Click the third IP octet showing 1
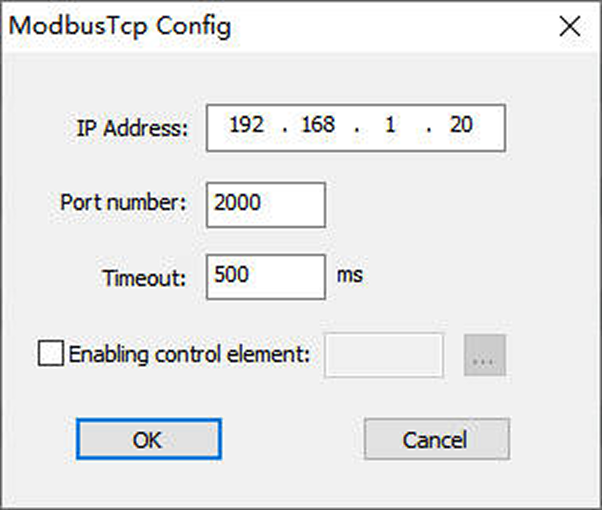Image resolution: width=602 pixels, height=510 pixels. click(x=391, y=127)
